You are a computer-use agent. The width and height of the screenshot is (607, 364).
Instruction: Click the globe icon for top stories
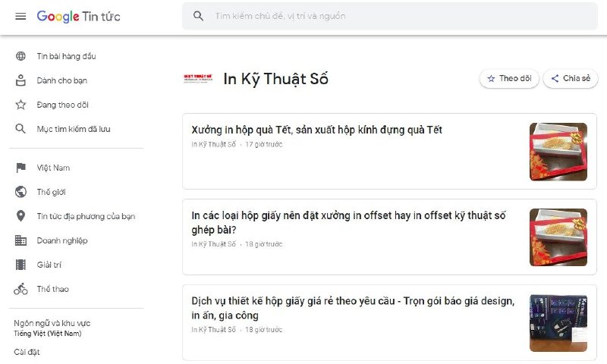click(20, 56)
